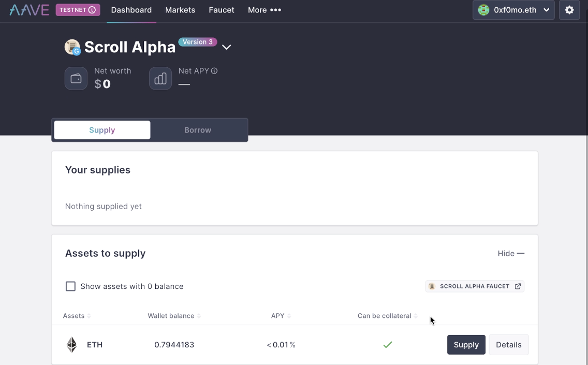
Task: Click the ETH asset icon
Action: click(71, 345)
